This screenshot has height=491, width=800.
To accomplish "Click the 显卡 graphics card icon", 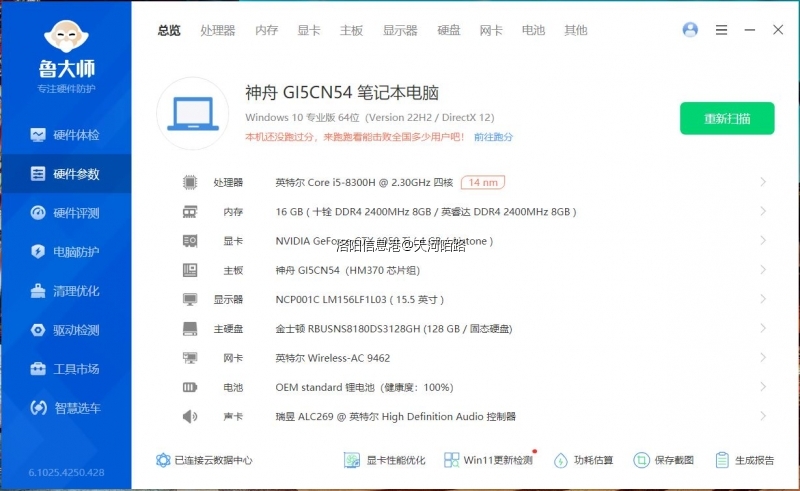I will point(190,241).
